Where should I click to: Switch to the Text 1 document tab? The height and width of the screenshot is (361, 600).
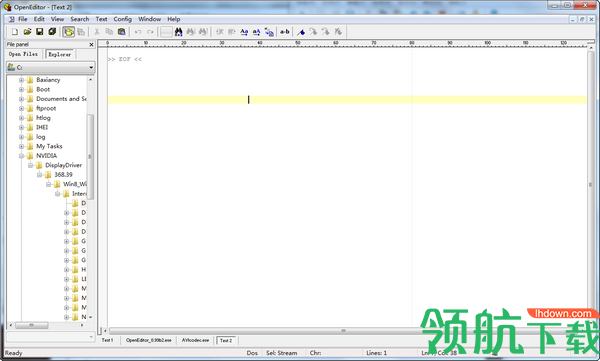108,340
